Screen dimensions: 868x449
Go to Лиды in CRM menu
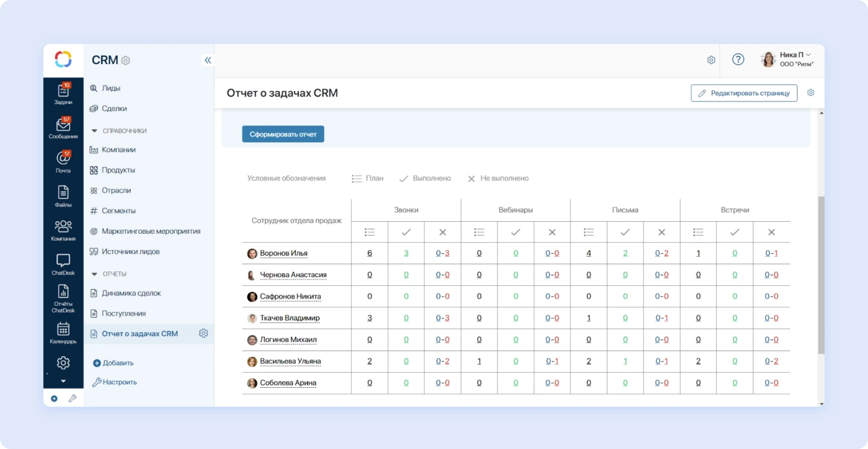(x=111, y=88)
